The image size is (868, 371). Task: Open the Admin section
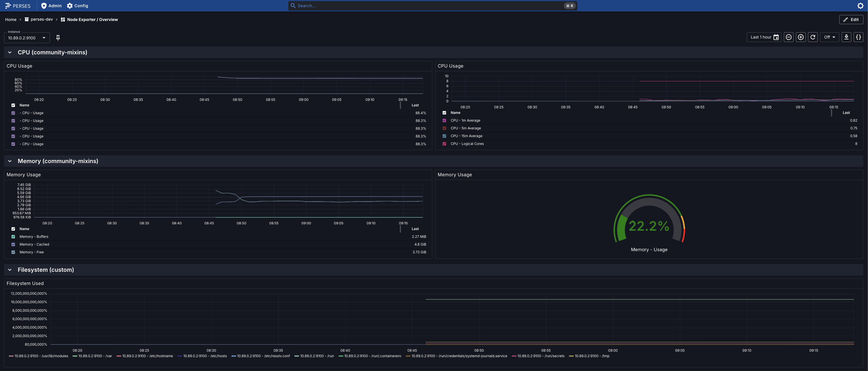click(x=51, y=6)
